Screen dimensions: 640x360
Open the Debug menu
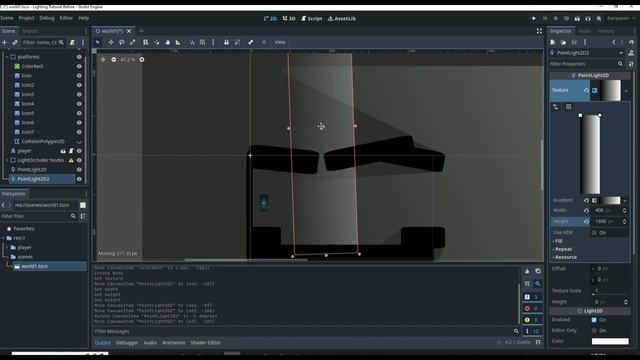[x=47, y=18]
